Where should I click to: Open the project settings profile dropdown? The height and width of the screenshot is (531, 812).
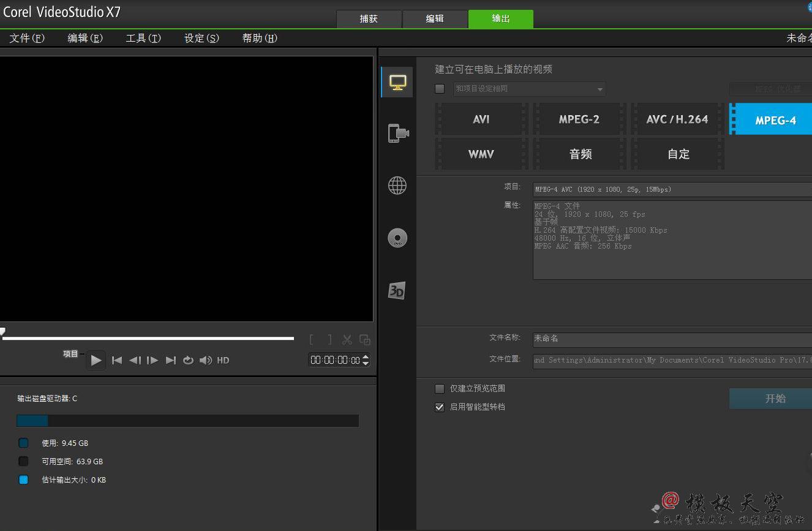[x=530, y=89]
